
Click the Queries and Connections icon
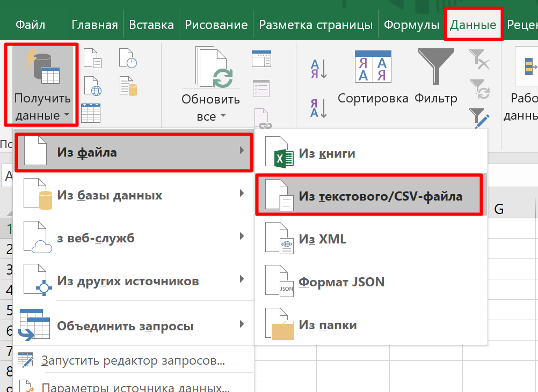coord(261,58)
